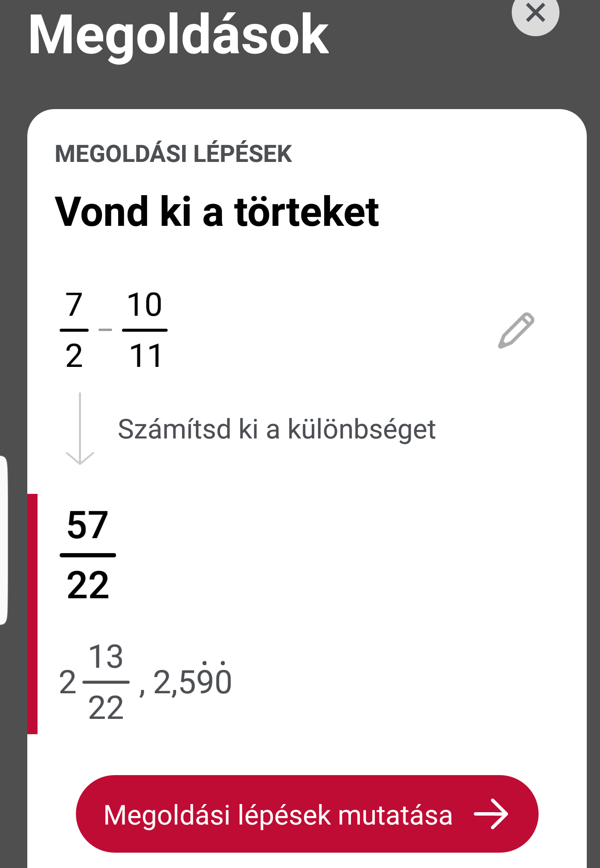This screenshot has width=600, height=868.
Task: Click the 10/11 fraction in the expression
Action: point(145,330)
